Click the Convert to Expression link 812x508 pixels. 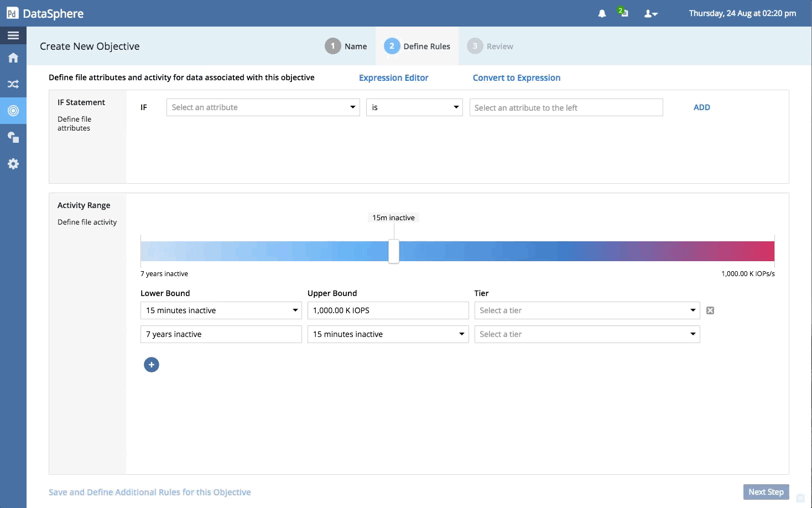click(x=517, y=78)
